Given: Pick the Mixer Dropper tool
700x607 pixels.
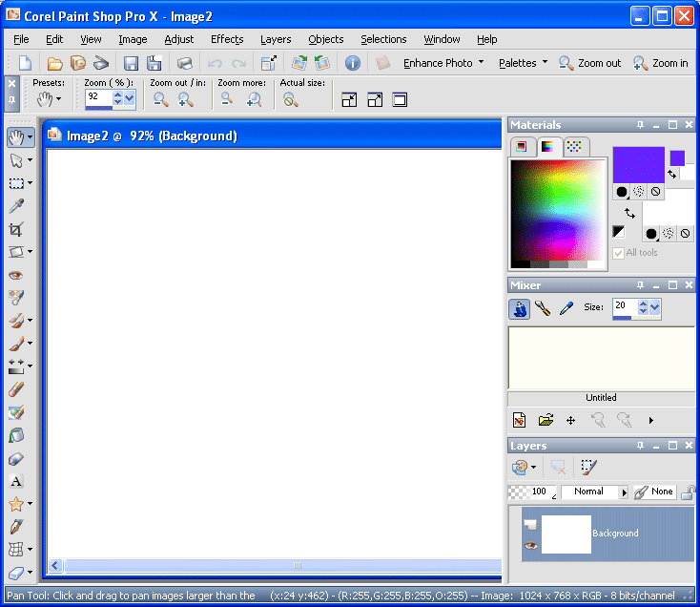Looking at the screenshot, I should [x=566, y=308].
